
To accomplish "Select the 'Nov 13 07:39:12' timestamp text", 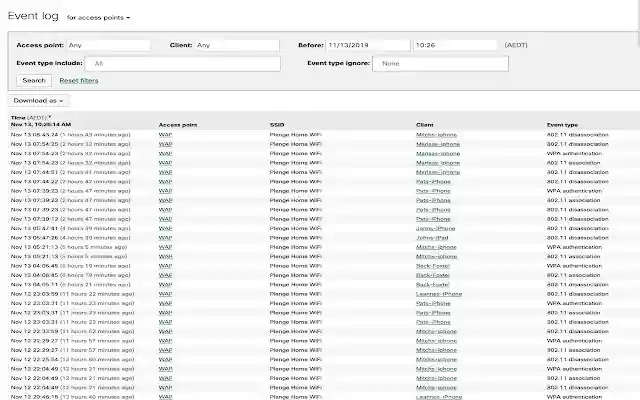I will point(35,219).
